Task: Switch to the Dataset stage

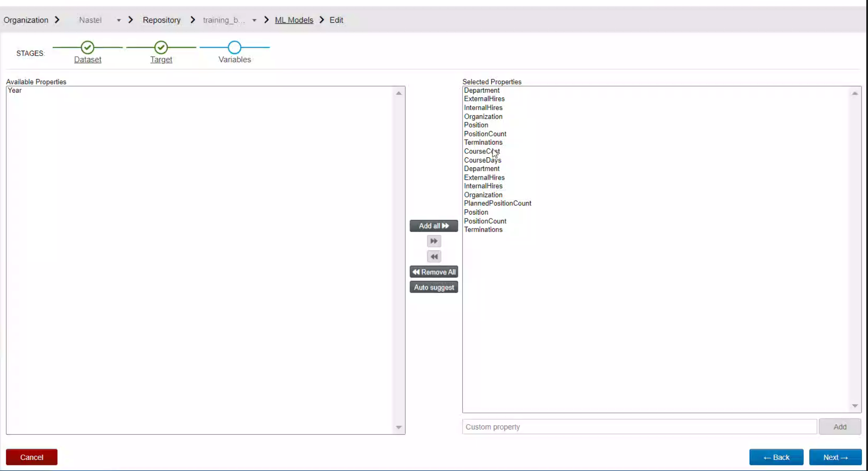Action: click(88, 59)
